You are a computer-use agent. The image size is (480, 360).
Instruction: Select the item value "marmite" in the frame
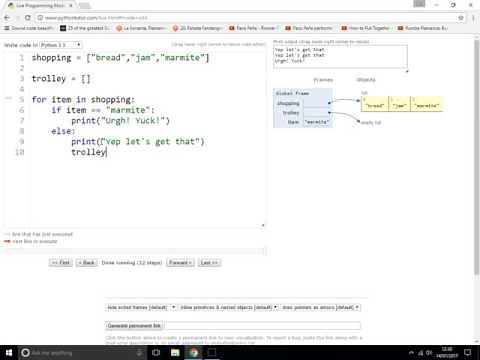pos(317,122)
